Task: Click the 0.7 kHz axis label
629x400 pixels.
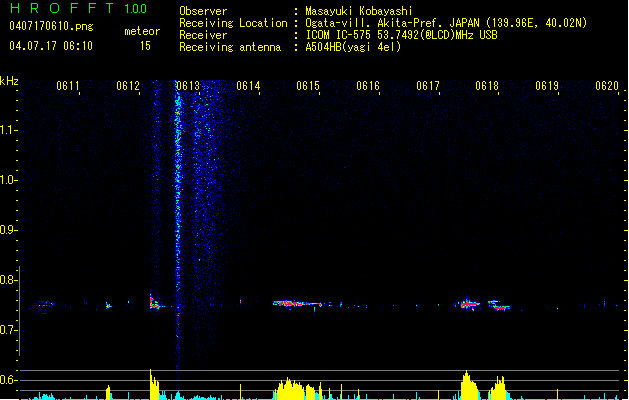Action: [x=8, y=330]
